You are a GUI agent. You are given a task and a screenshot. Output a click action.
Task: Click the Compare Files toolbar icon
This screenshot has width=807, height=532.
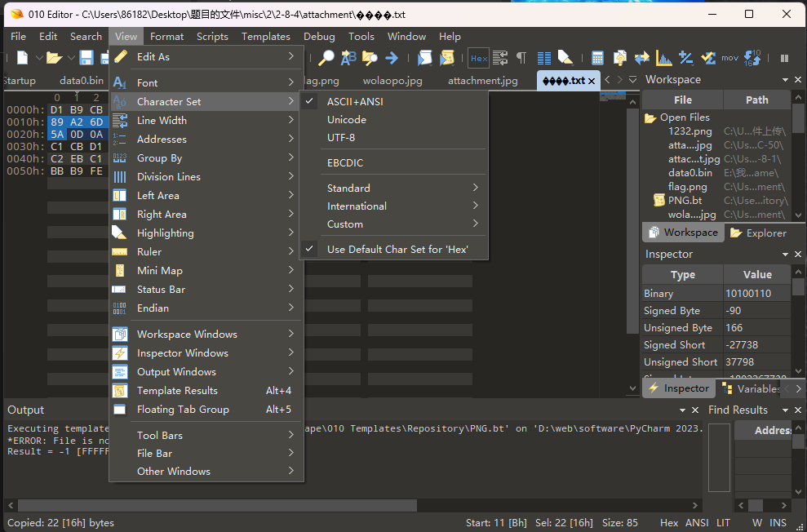coord(619,58)
